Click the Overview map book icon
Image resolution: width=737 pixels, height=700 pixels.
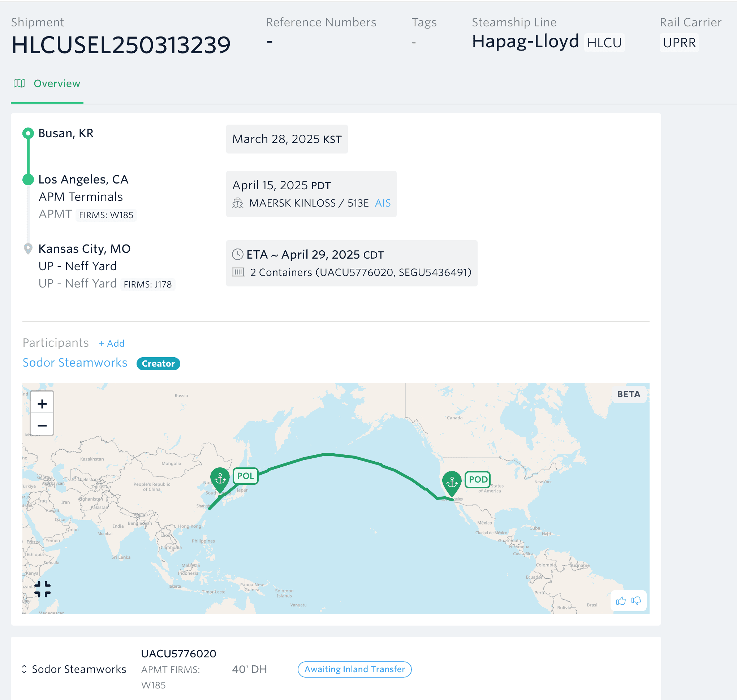[20, 83]
